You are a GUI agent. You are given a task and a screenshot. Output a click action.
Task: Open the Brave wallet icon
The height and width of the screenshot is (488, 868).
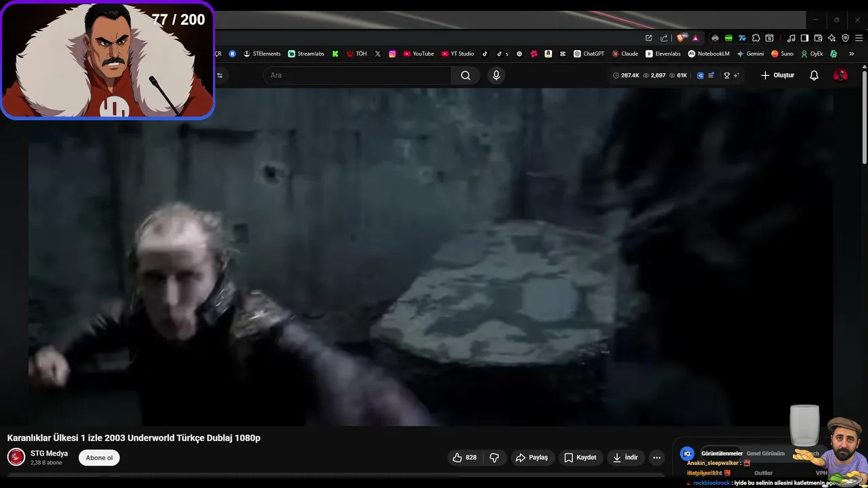(818, 38)
